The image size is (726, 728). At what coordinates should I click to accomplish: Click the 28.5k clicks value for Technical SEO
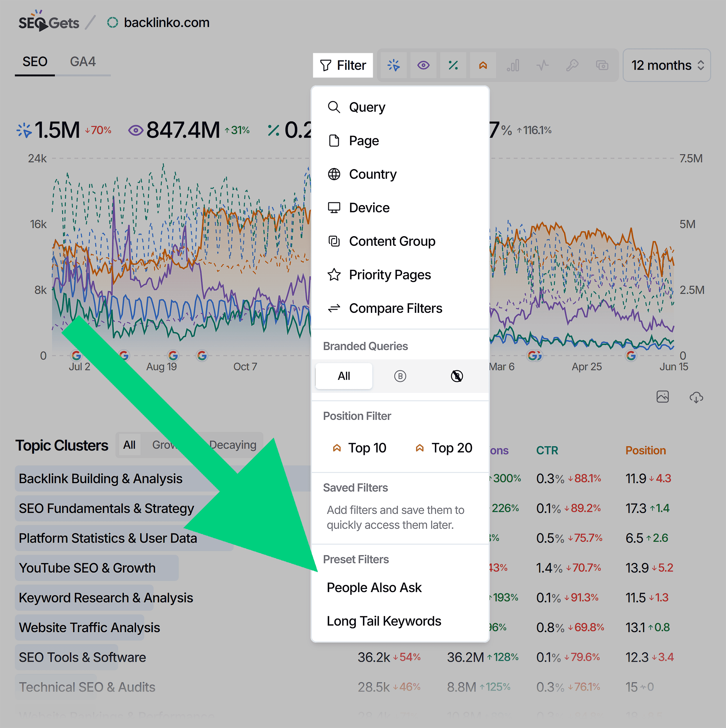(x=373, y=687)
